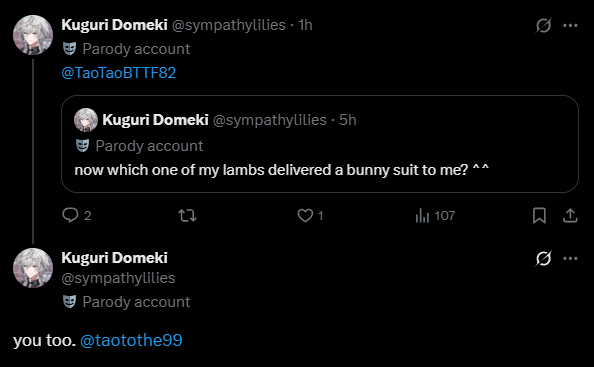The height and width of the screenshot is (367, 594).
Task: Click Kuguri Domeki avatar on bottom tweet
Action: [33, 268]
